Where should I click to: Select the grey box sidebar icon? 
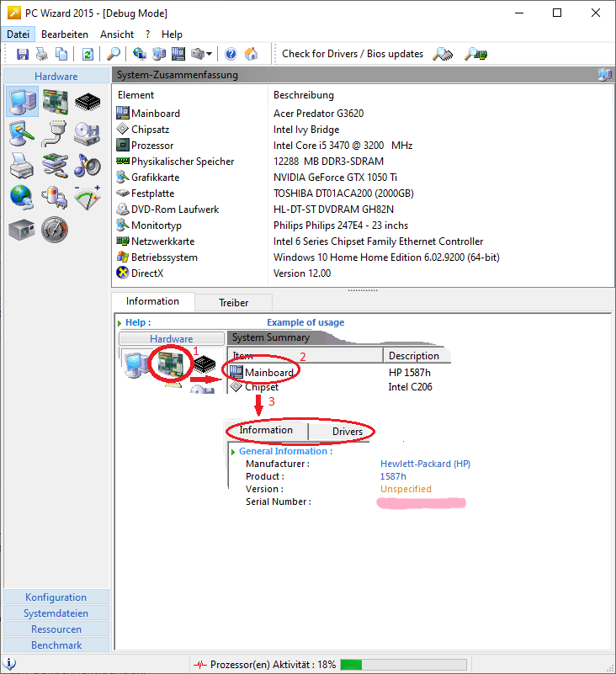point(22,229)
